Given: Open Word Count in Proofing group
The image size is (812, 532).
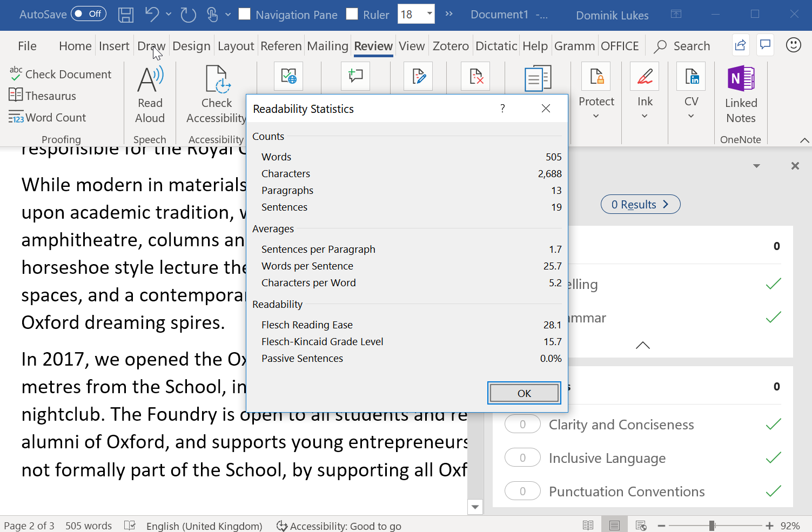Looking at the screenshot, I should [48, 117].
